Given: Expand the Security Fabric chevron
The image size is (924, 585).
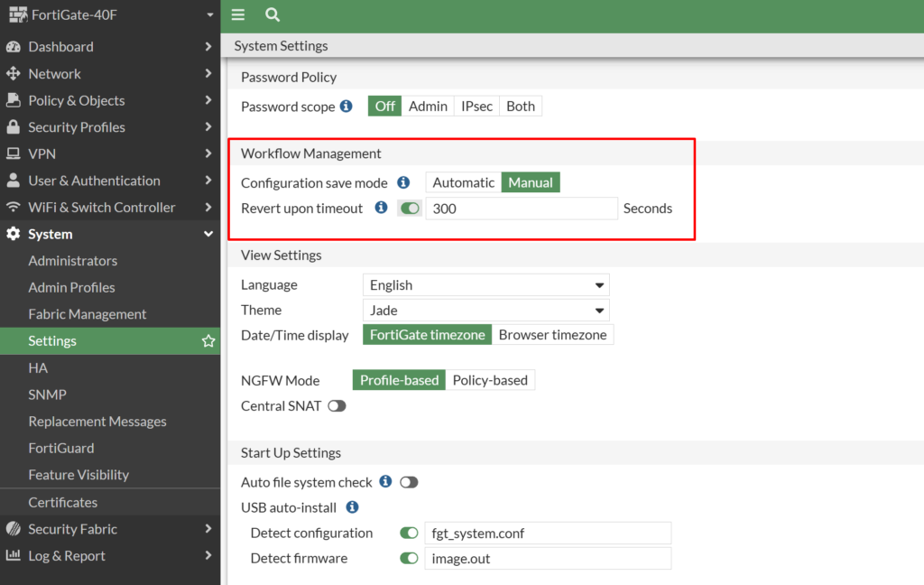Looking at the screenshot, I should coord(208,528).
